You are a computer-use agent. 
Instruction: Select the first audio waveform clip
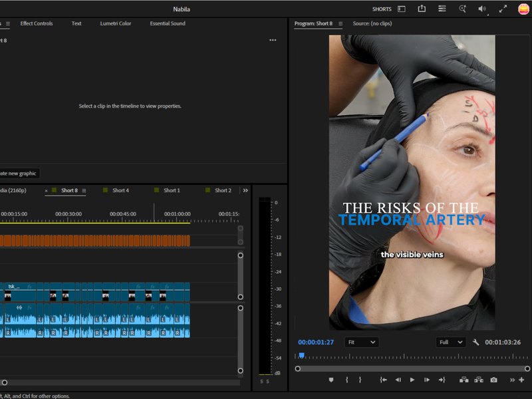click(x=19, y=321)
